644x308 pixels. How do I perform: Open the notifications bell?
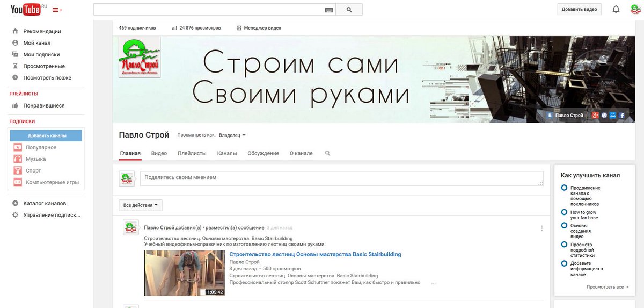616,9
